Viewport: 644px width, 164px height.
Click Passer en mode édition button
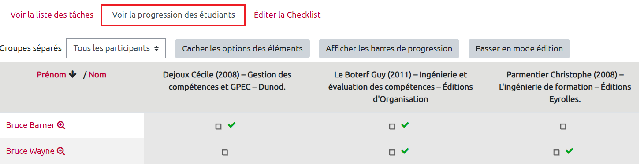[x=519, y=48]
